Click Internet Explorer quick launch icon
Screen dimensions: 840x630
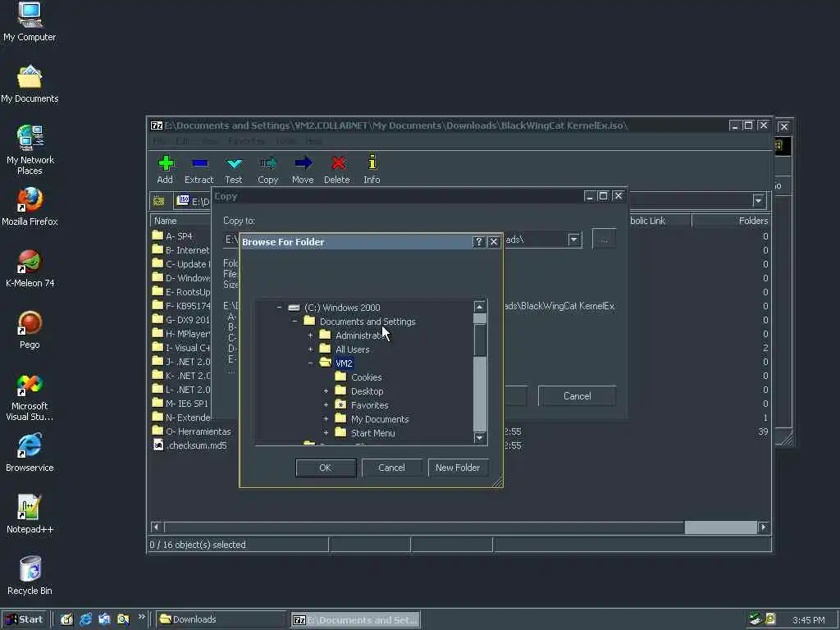point(85,619)
